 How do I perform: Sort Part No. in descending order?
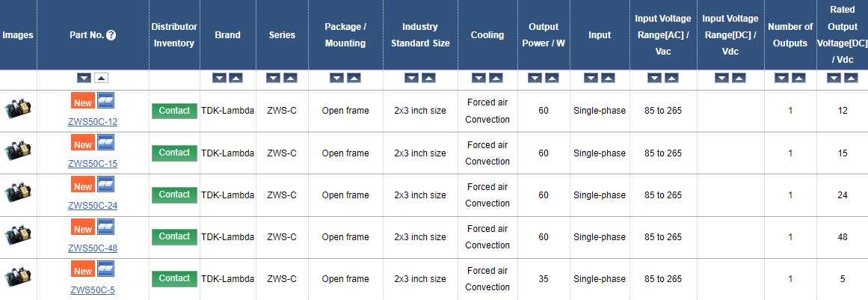tap(84, 78)
